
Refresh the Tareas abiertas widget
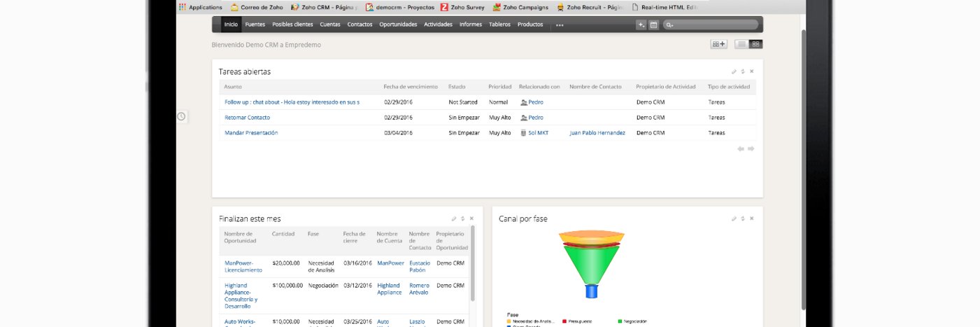[x=743, y=71]
